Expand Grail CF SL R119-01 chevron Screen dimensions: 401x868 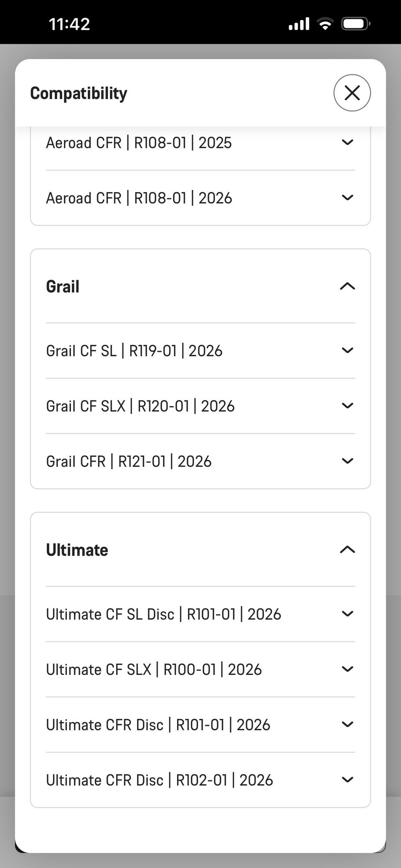coord(347,351)
